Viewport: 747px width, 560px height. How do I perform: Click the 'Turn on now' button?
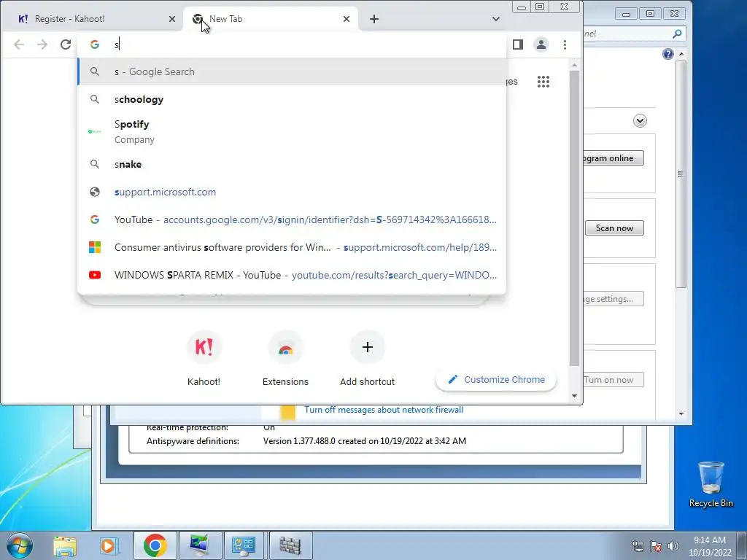[x=613, y=379]
